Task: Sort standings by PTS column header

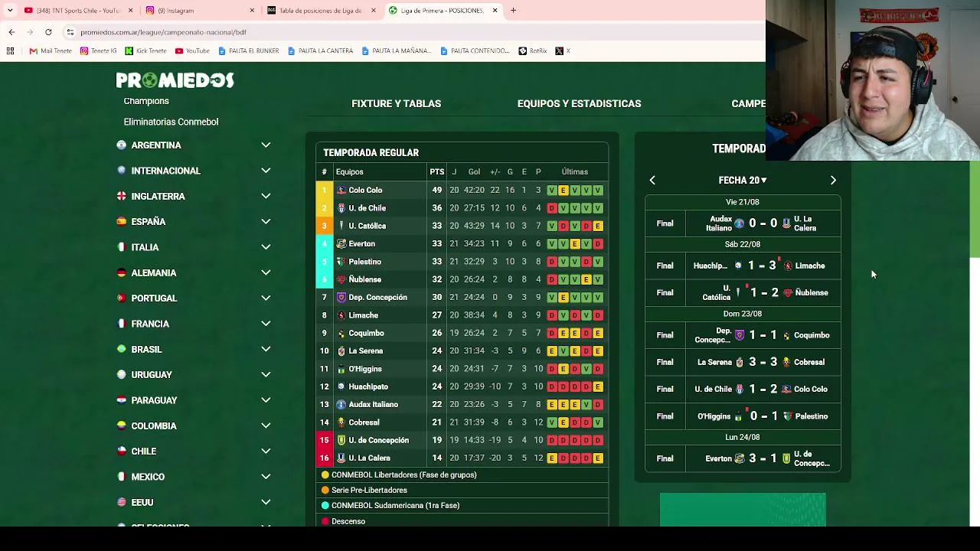Action: 436,172
